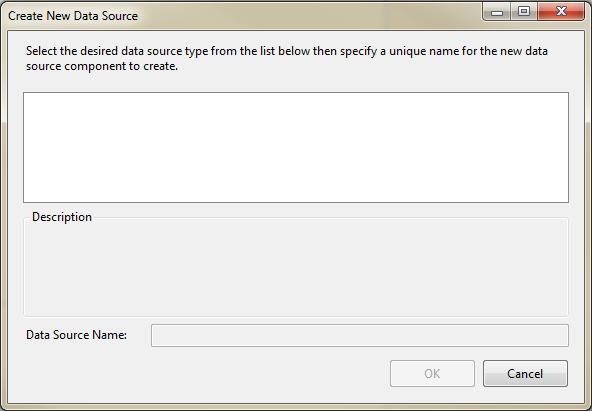Image resolution: width=592 pixels, height=411 pixels.
Task: Click inside the empty Description box
Action: click(x=296, y=269)
